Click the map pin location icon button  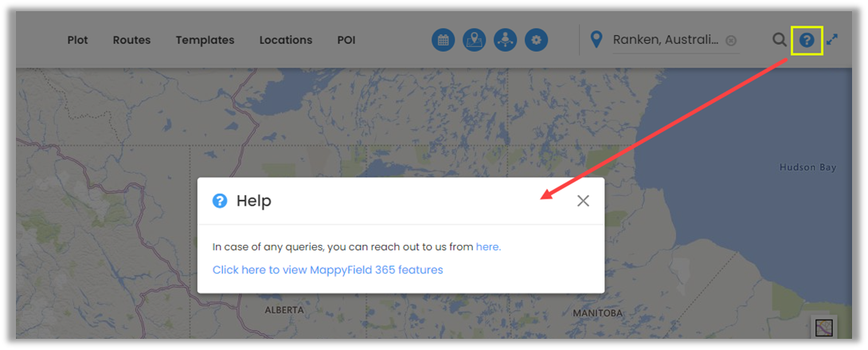click(474, 40)
